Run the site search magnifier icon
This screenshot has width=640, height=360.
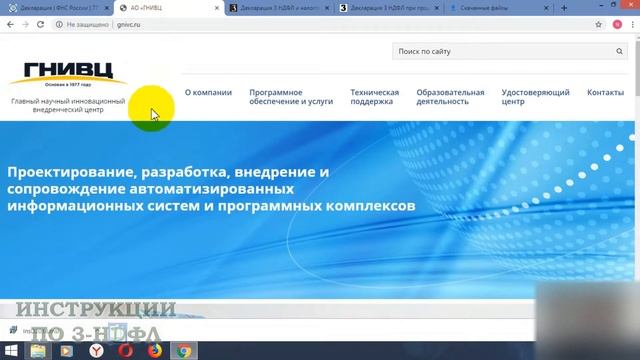click(619, 51)
